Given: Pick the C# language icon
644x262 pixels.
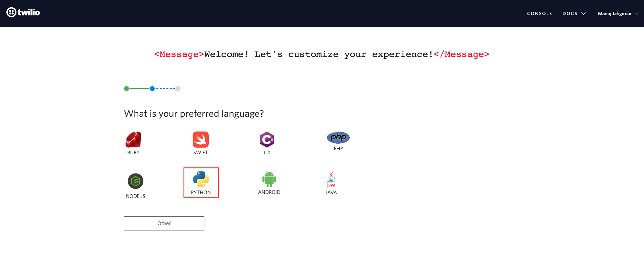Looking at the screenshot, I should [267, 140].
